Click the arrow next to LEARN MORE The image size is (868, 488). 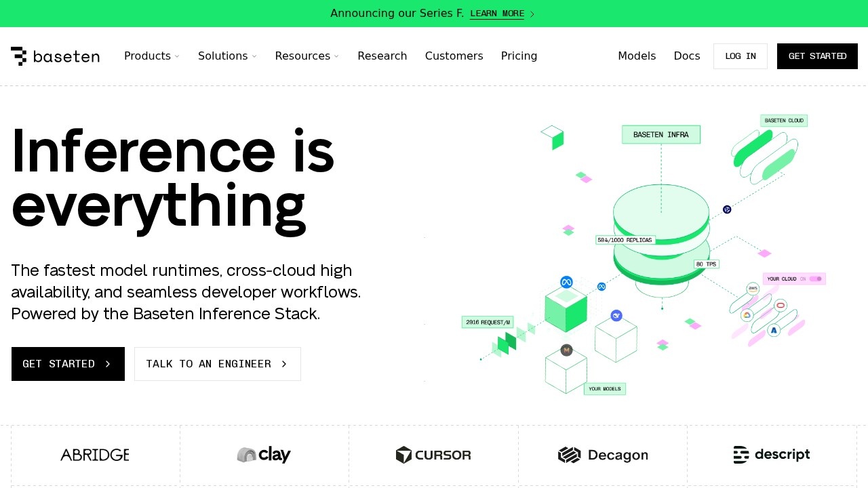[x=532, y=14]
